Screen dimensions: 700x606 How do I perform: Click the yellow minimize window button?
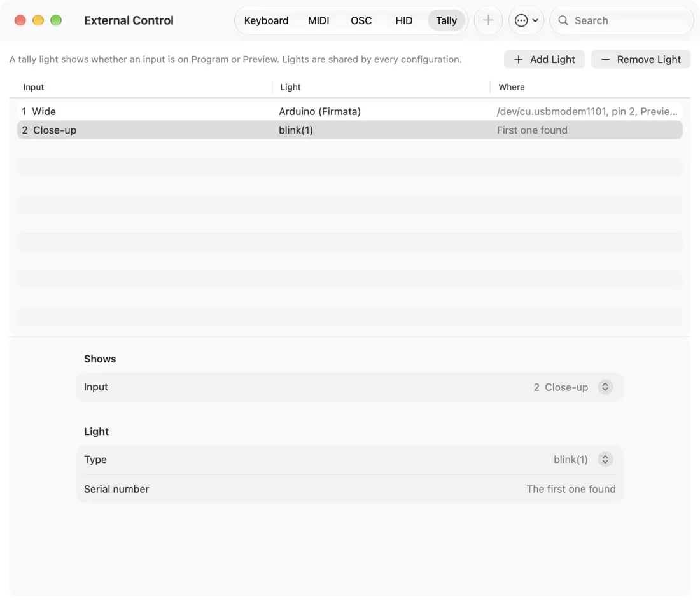click(x=38, y=20)
